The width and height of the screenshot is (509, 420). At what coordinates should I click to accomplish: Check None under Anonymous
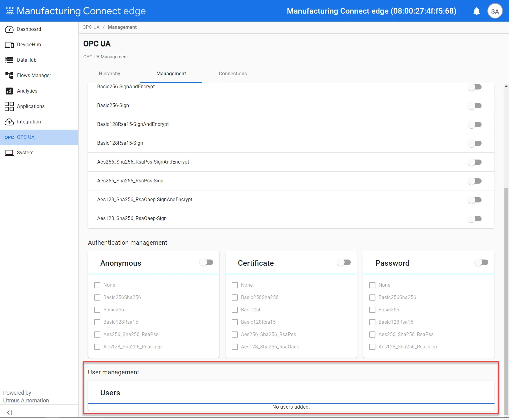tap(97, 285)
